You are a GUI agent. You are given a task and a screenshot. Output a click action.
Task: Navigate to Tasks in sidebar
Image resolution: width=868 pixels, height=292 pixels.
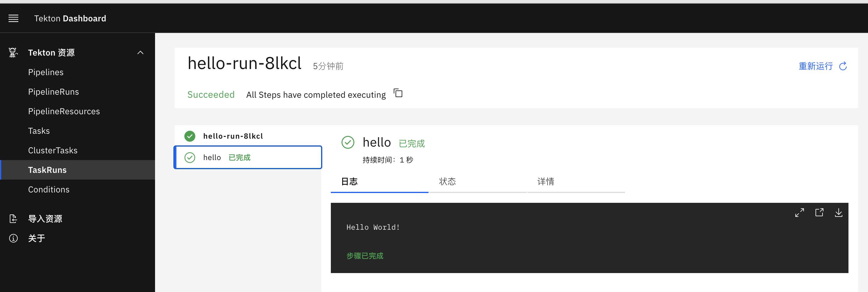[78, 131]
